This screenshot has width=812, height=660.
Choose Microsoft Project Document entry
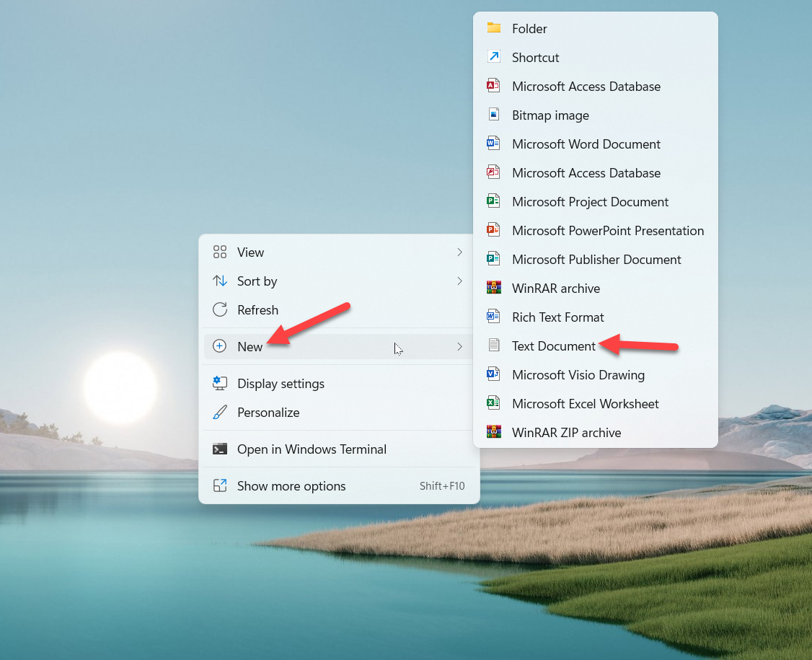(590, 201)
